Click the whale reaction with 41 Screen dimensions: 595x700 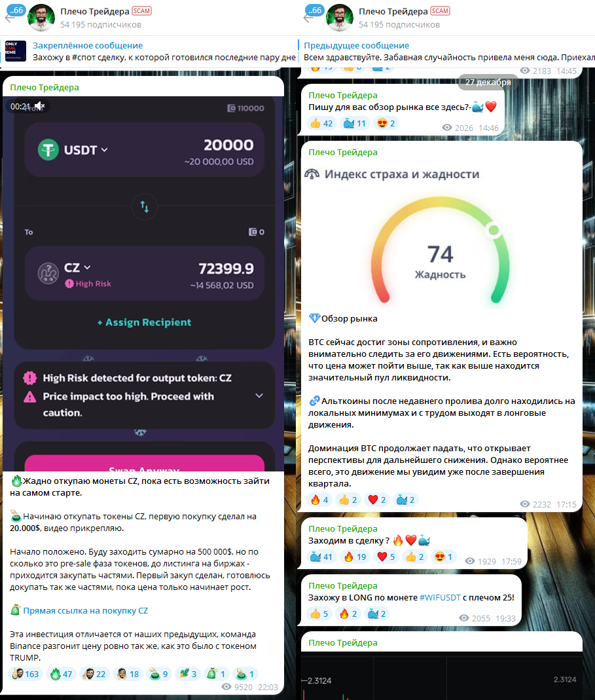pos(321,557)
